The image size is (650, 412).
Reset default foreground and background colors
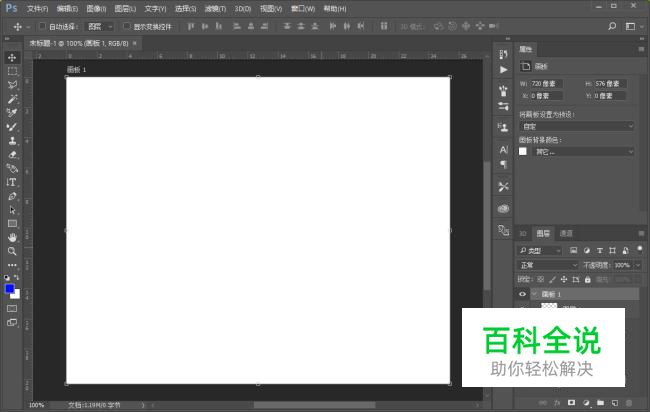(7, 277)
